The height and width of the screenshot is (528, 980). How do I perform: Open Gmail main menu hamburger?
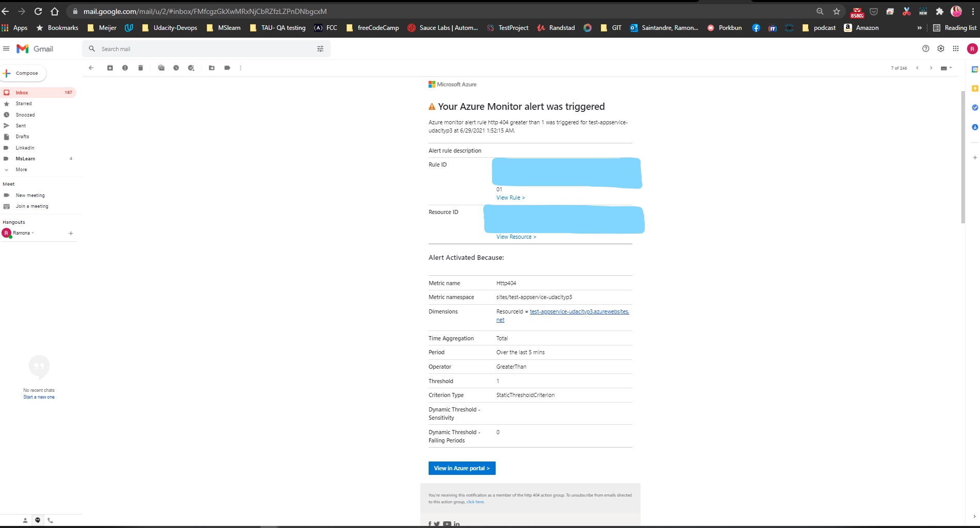6,48
